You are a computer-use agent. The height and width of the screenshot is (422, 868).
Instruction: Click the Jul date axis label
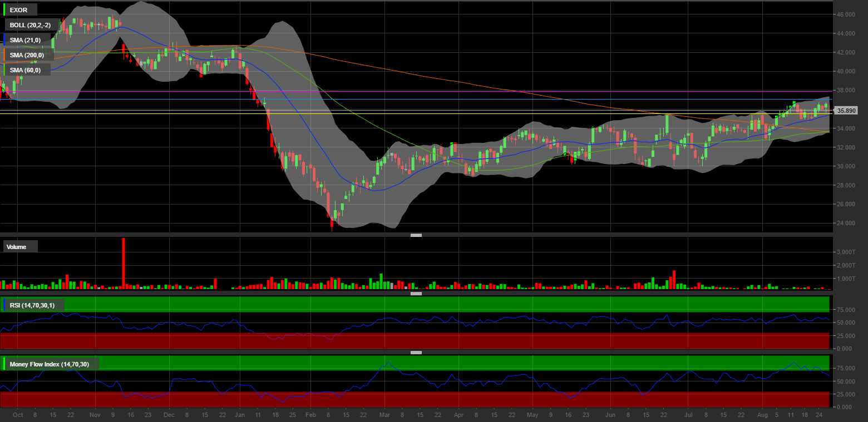(x=688, y=415)
